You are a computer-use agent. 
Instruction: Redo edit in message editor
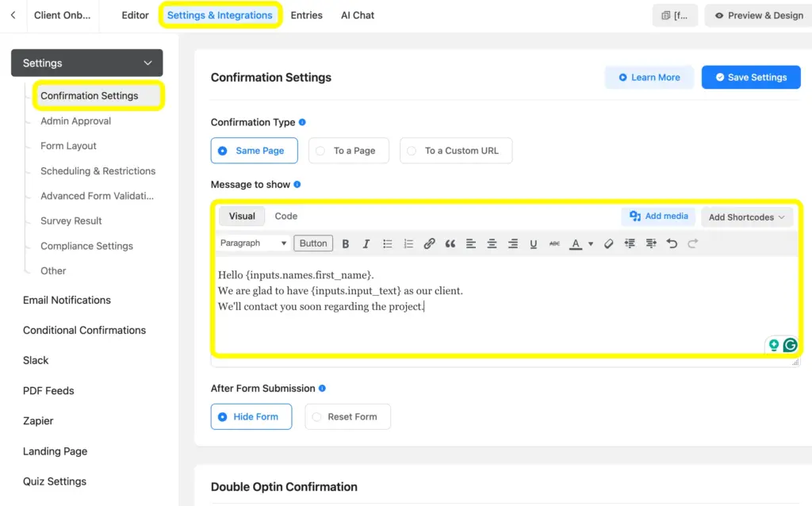pos(693,243)
